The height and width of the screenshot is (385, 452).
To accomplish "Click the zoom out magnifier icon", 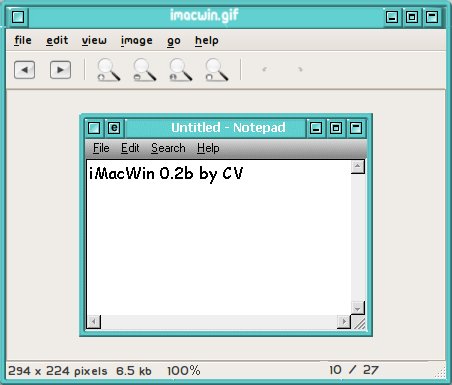I will (144, 70).
